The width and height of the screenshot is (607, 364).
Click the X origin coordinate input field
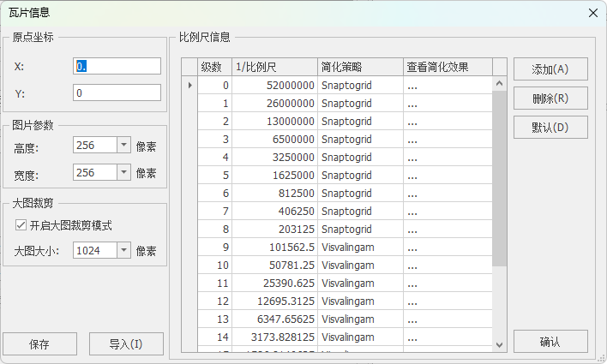117,66
